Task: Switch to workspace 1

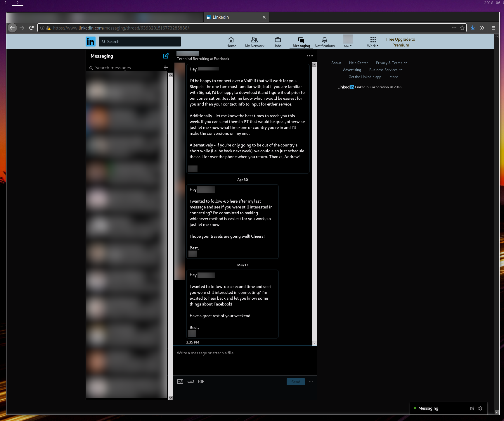Action: coord(6,3)
